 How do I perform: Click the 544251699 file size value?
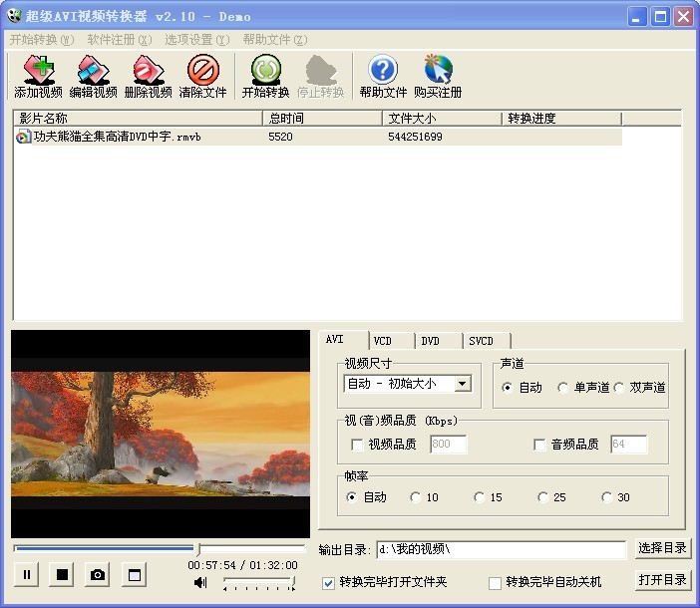tap(415, 137)
